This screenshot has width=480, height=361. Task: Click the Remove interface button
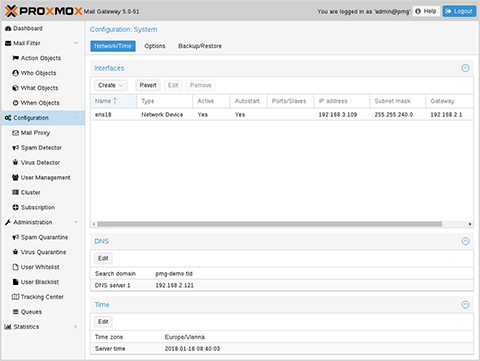[x=201, y=85]
